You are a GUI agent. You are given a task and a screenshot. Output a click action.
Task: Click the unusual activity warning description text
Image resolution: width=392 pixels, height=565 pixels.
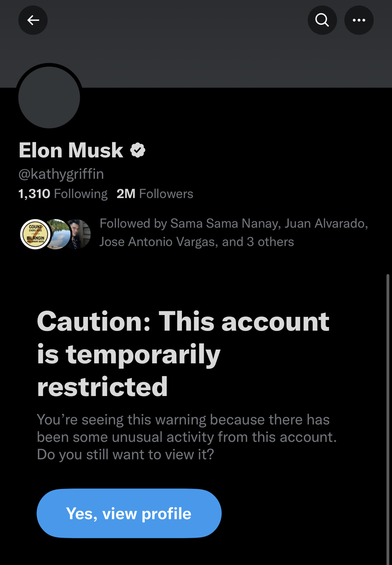pos(187,437)
